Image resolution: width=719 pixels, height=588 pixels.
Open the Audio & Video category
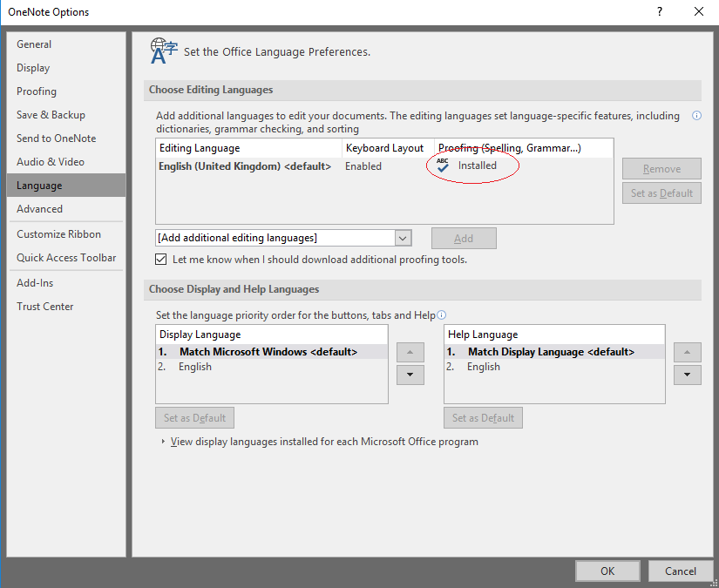66,162
